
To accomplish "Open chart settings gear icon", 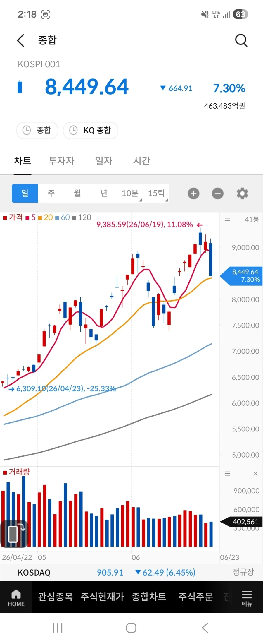I will (x=242, y=193).
